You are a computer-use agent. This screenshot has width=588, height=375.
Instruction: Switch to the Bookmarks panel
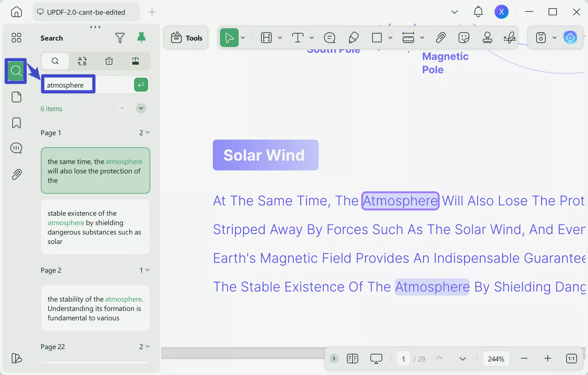[16, 123]
